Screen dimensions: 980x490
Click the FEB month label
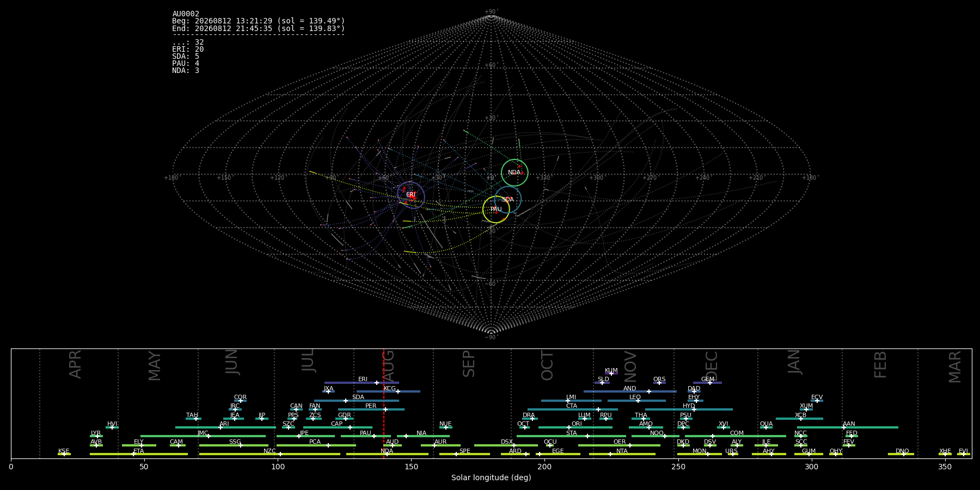tap(880, 364)
